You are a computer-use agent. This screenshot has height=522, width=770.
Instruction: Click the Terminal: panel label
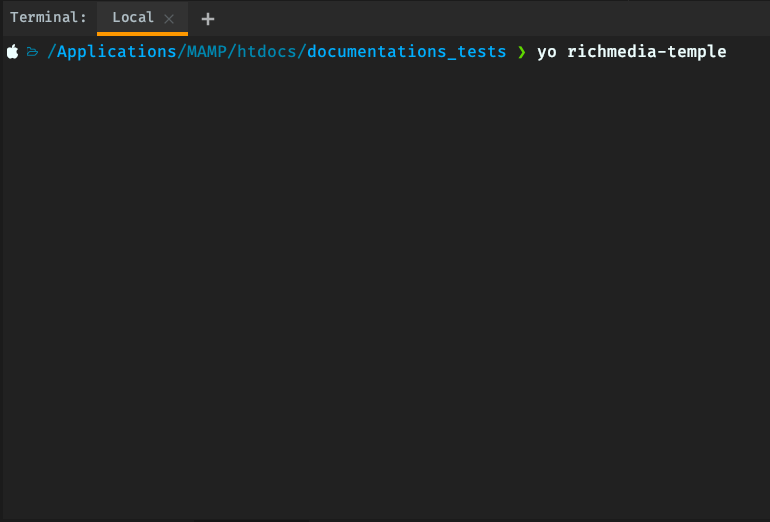[x=48, y=18]
